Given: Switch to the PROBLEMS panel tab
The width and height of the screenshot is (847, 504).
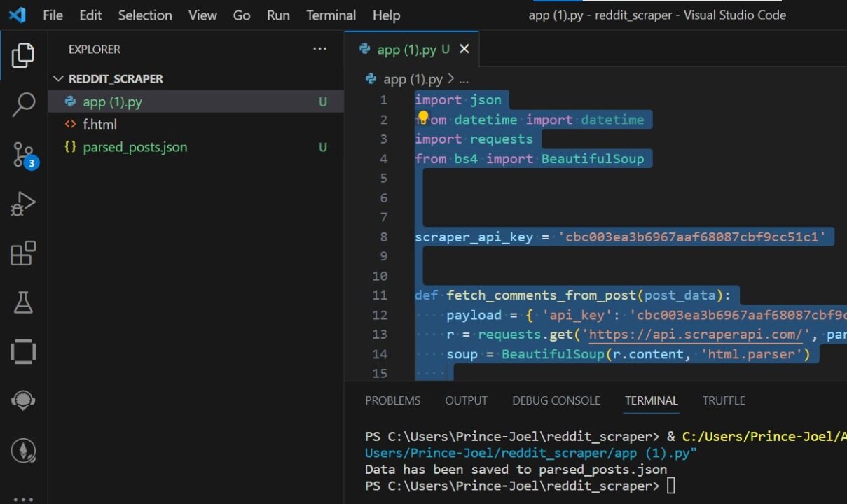Looking at the screenshot, I should 392,400.
